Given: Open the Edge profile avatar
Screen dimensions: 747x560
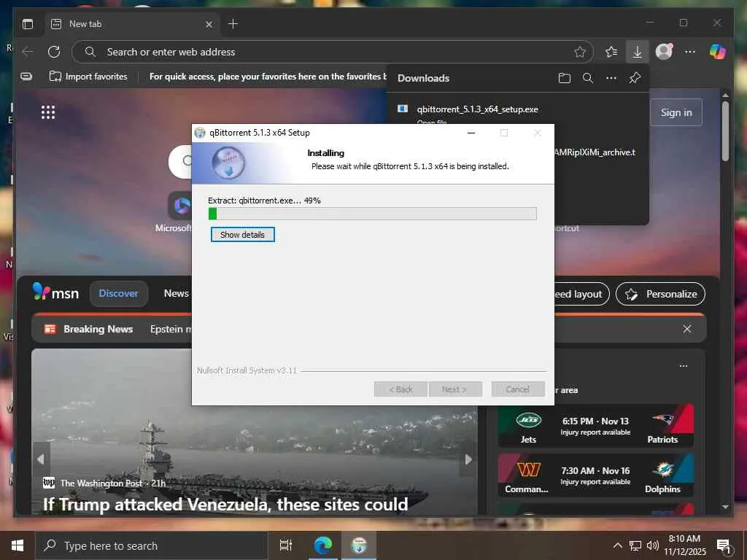Looking at the screenshot, I should 664,52.
